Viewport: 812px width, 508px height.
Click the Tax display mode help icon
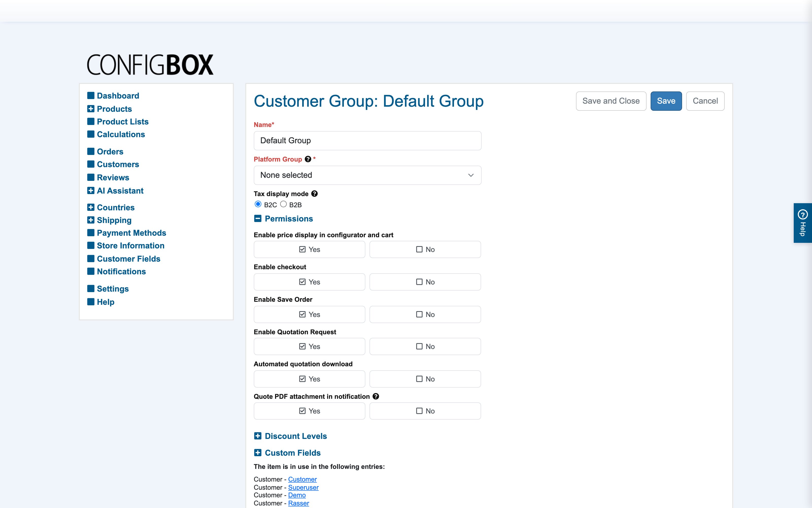coord(314,194)
